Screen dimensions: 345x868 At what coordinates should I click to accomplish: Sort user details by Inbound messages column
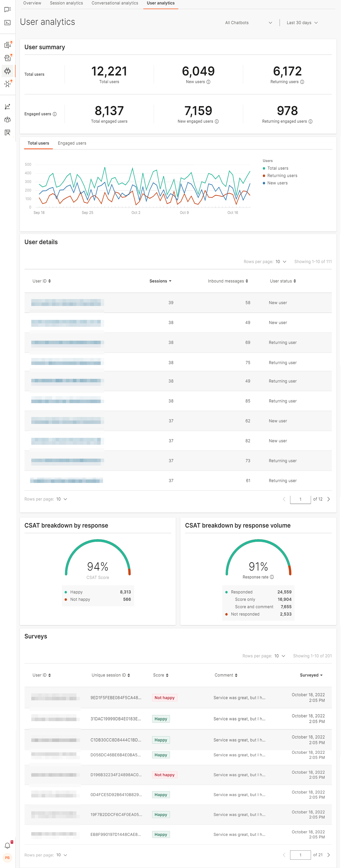click(x=228, y=281)
